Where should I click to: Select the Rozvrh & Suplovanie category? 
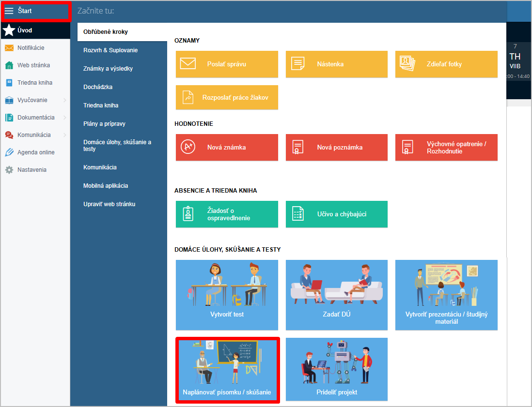tap(110, 50)
